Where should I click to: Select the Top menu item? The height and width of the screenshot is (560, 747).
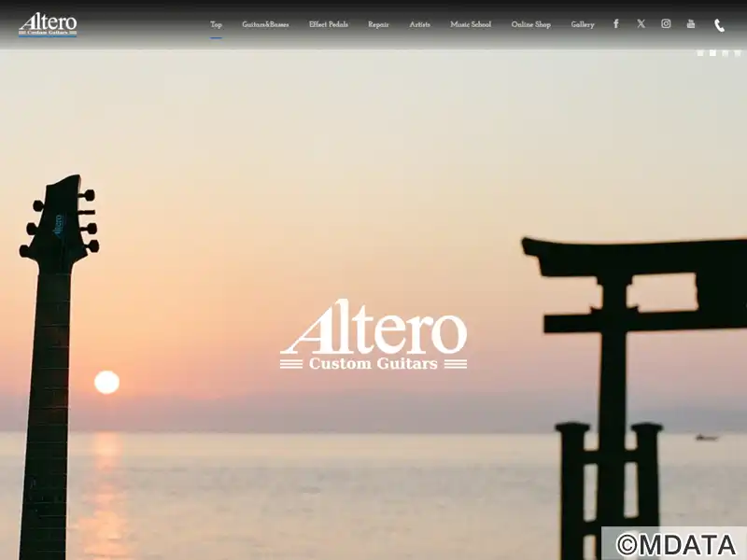pyautogui.click(x=216, y=25)
